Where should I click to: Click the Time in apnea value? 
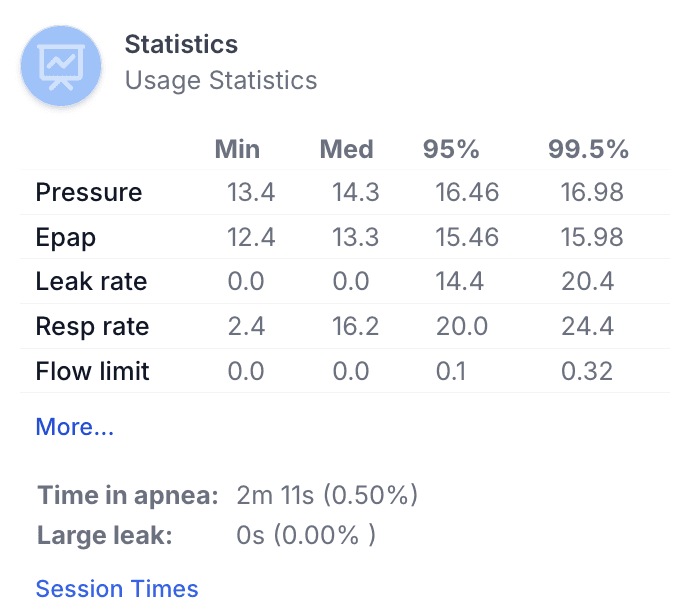(327, 495)
